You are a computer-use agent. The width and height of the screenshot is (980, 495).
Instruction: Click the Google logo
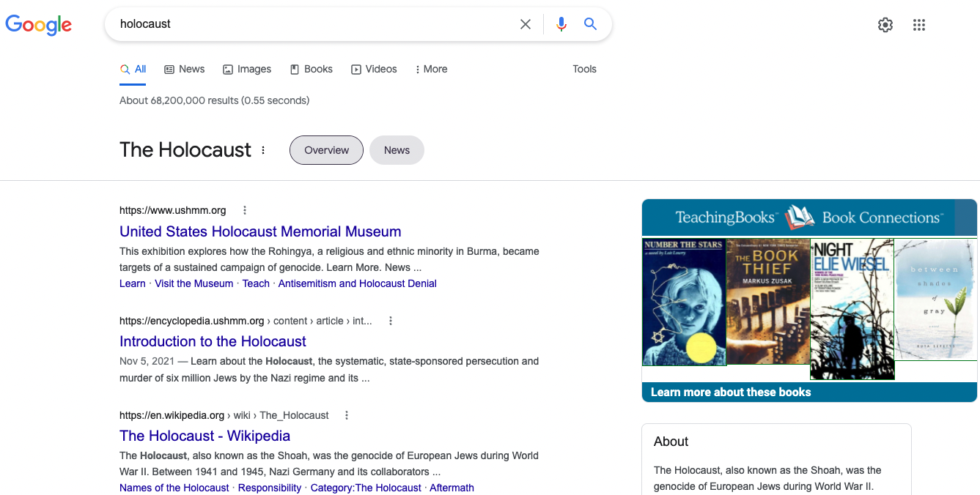coord(38,24)
